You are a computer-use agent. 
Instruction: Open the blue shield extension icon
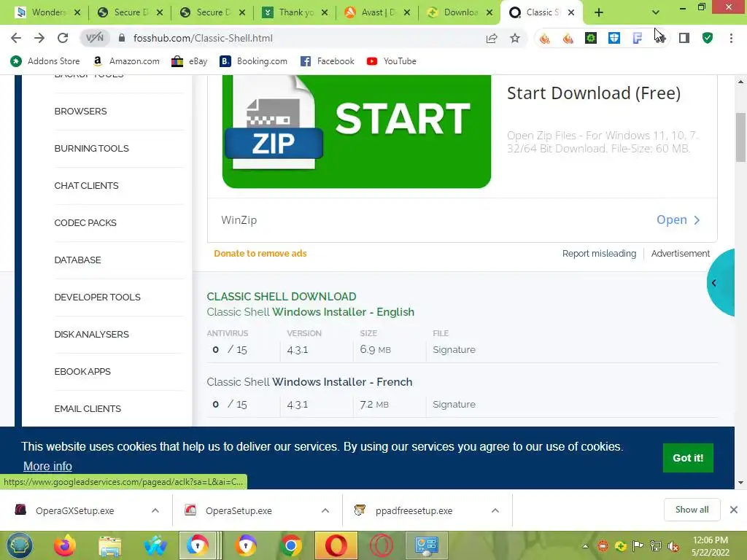tap(614, 38)
